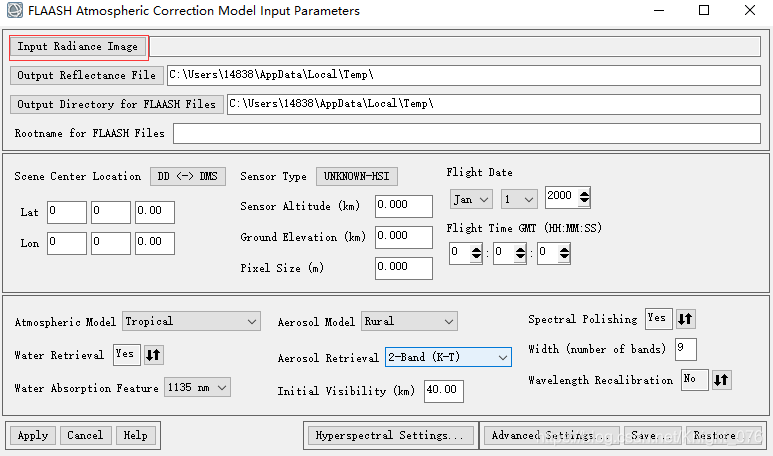Click the Flight Time seconds value field
Screen dimensions: 773x456
click(x=548, y=253)
